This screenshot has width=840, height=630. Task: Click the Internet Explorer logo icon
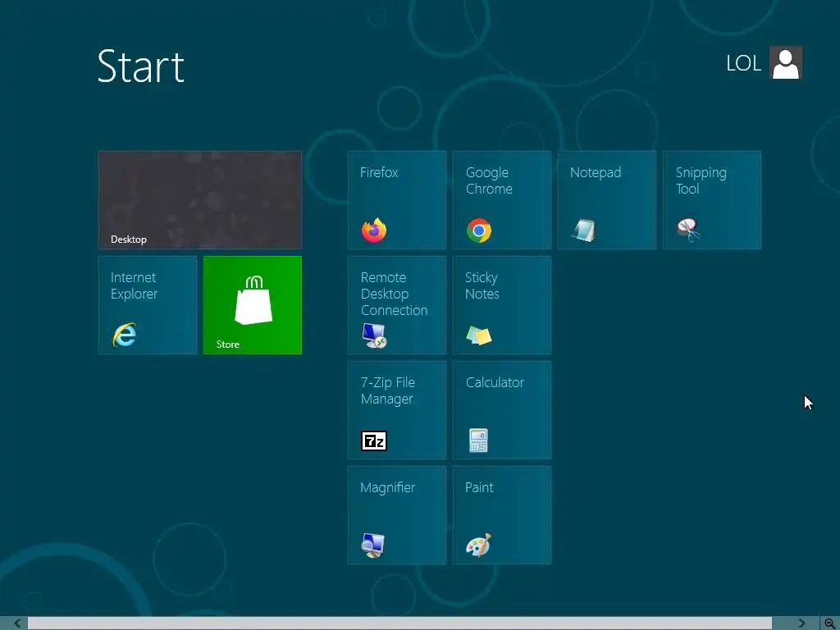[125, 335]
